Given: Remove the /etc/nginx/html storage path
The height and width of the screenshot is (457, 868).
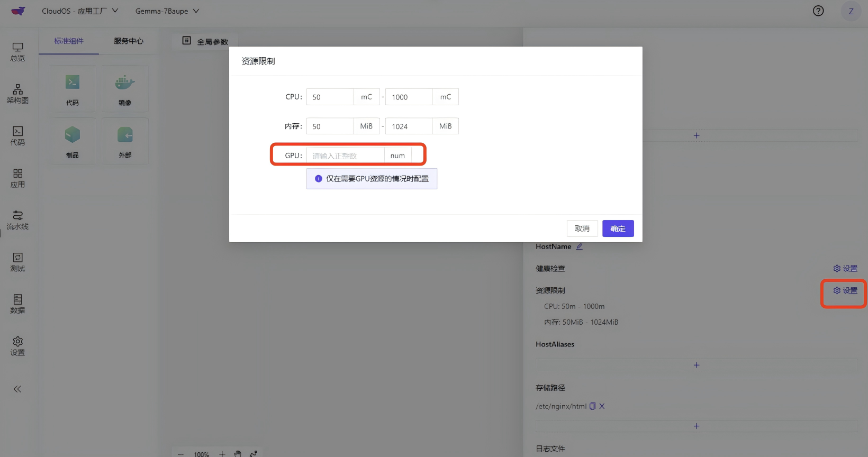Looking at the screenshot, I should 602,406.
